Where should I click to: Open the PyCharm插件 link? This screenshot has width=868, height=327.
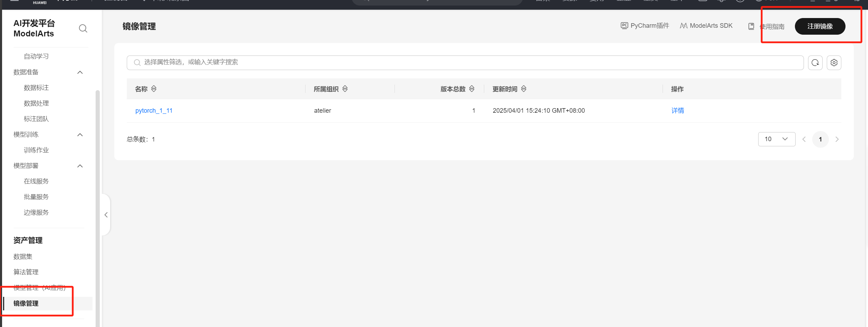click(x=645, y=26)
